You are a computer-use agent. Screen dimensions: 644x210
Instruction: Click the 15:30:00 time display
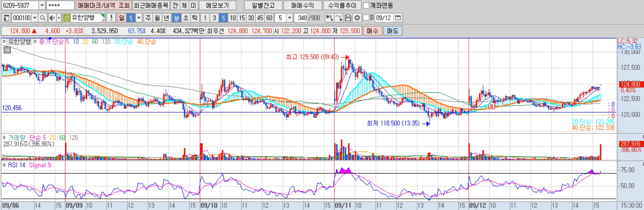click(x=631, y=206)
